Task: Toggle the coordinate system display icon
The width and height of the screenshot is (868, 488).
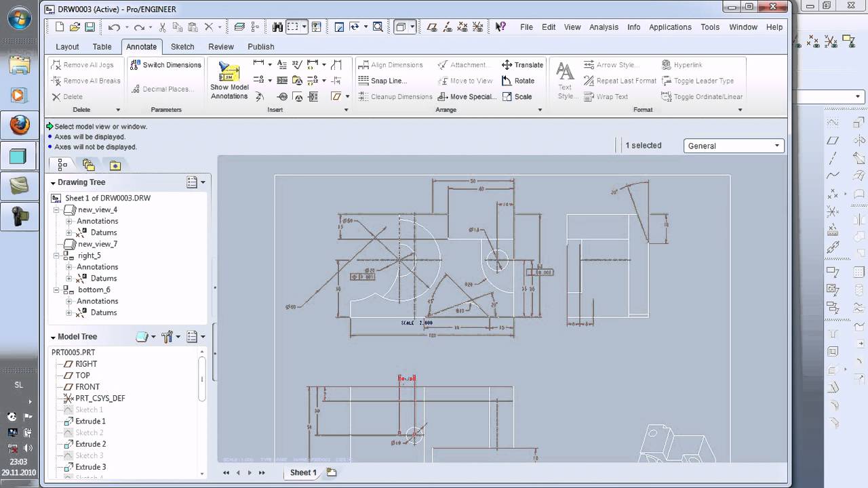Action: (x=478, y=27)
